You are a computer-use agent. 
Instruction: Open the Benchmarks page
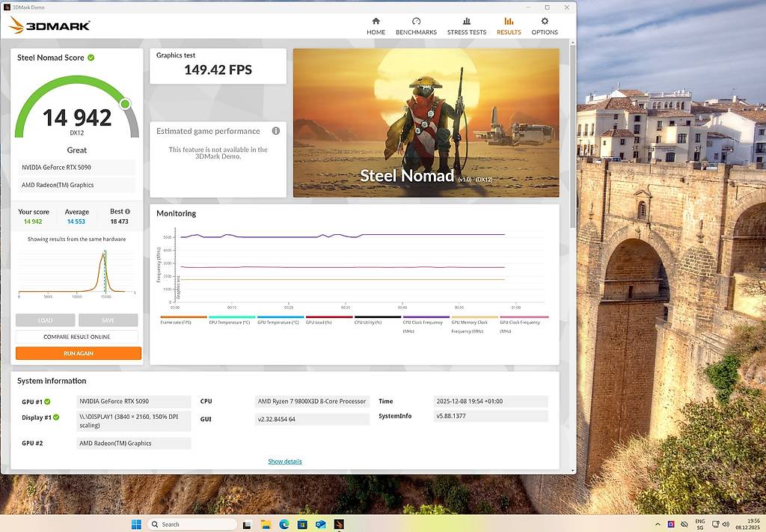[x=416, y=26]
